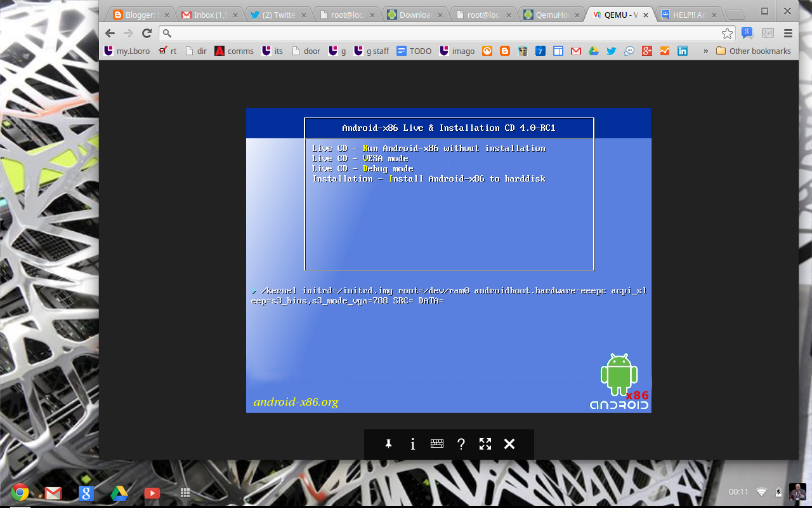The width and height of the screenshot is (812, 508).
Task: Open the calendar 7 bookmark icon
Action: [540, 51]
